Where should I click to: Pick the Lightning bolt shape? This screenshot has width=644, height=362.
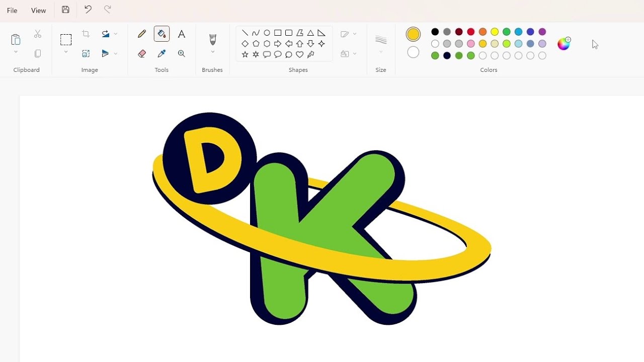pyautogui.click(x=310, y=54)
